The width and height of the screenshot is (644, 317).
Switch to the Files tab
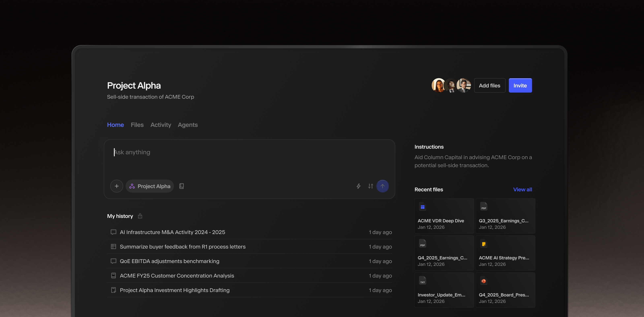pos(137,125)
